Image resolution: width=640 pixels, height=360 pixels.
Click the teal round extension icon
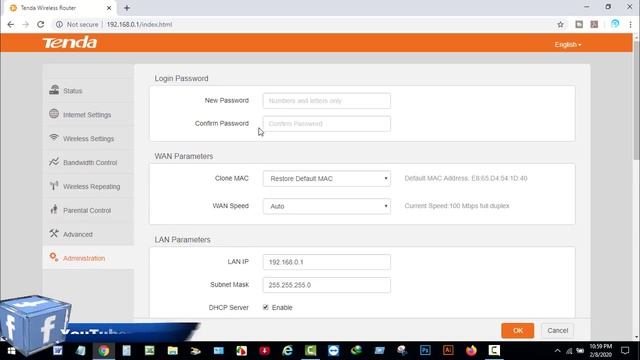(x=615, y=24)
